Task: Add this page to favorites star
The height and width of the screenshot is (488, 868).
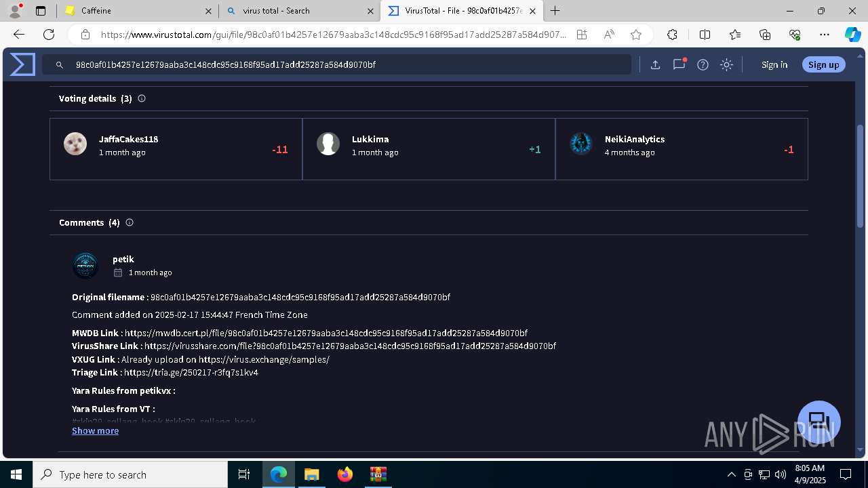Action: [x=636, y=35]
